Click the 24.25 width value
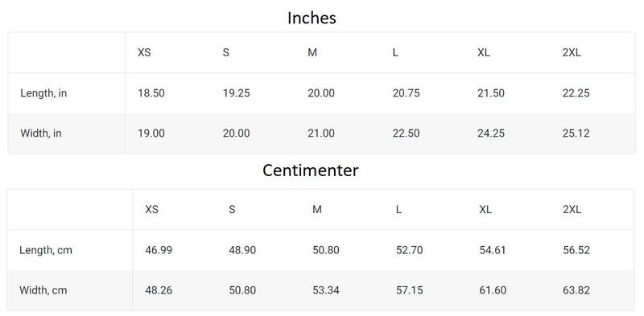 tap(491, 133)
